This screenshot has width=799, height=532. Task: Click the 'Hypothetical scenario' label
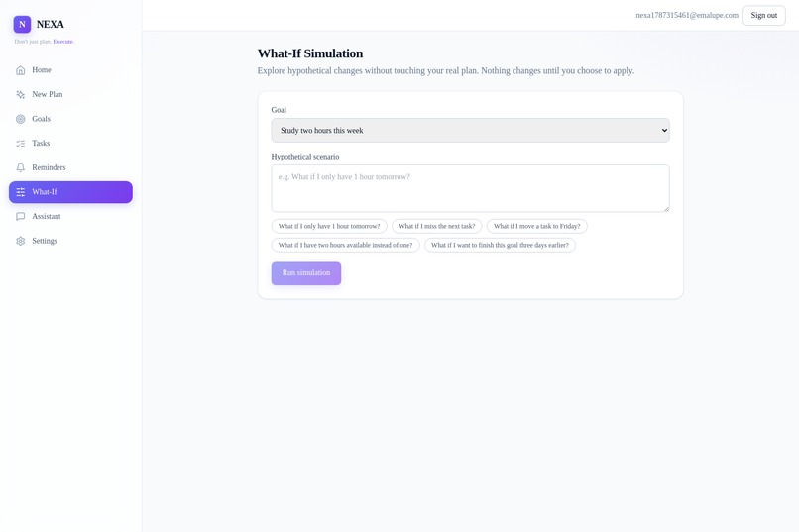[304, 157]
